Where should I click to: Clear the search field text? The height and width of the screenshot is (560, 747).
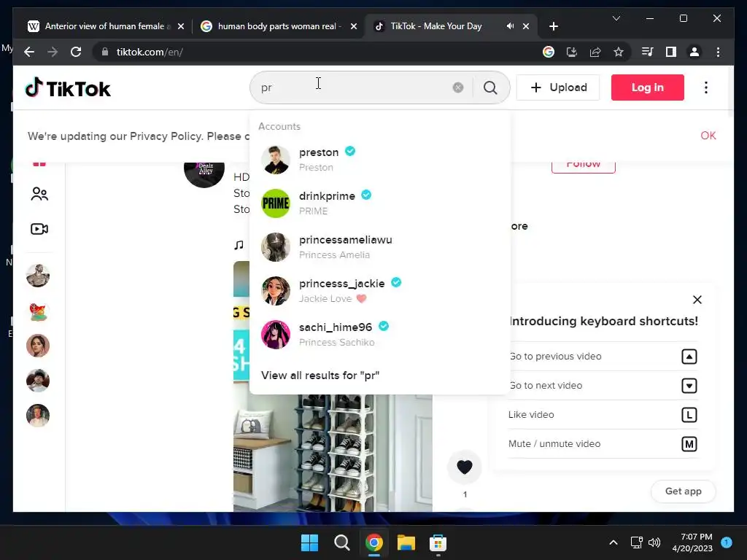pos(458,87)
